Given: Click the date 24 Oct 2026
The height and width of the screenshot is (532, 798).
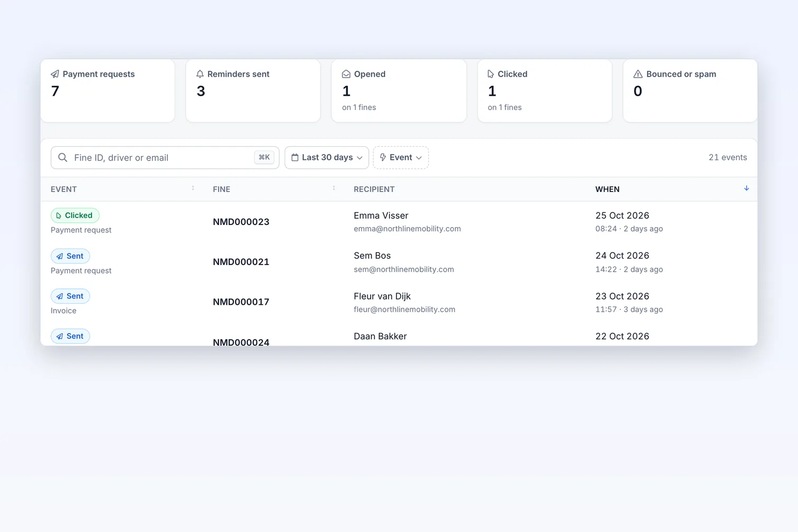Looking at the screenshot, I should (x=622, y=255).
